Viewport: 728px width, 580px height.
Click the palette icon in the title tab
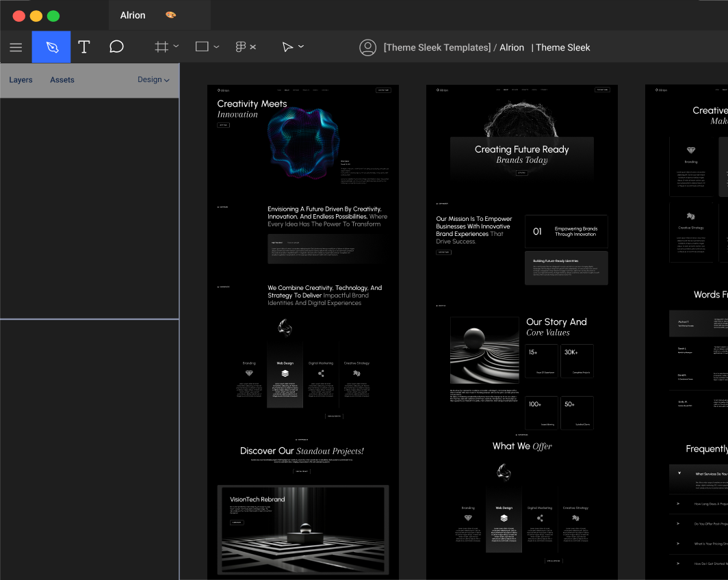point(170,15)
